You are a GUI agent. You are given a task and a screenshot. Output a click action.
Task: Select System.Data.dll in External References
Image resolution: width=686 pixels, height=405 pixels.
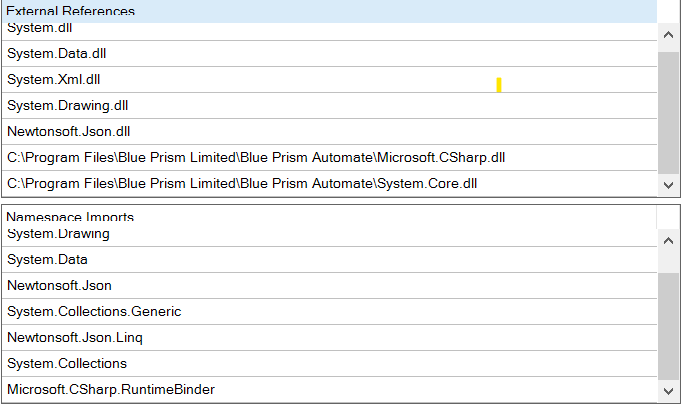(329, 54)
